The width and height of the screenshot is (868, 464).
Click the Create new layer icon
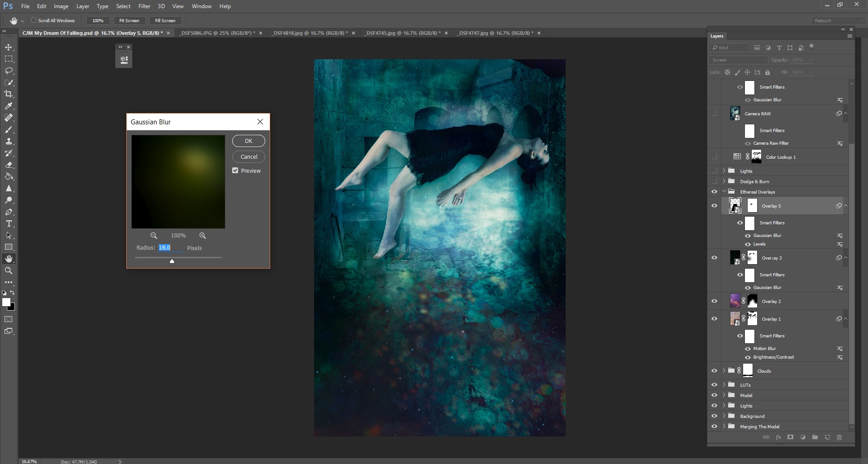click(x=827, y=437)
